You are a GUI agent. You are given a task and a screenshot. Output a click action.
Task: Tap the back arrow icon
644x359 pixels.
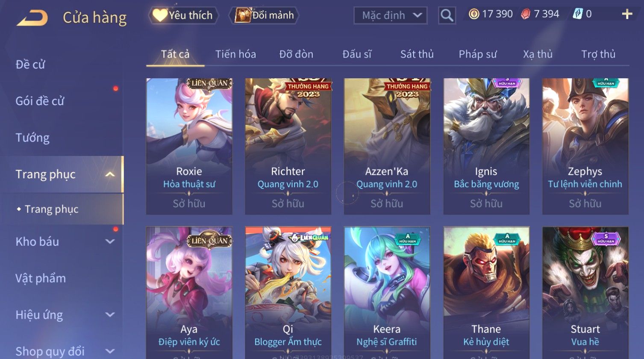pyautogui.click(x=32, y=18)
